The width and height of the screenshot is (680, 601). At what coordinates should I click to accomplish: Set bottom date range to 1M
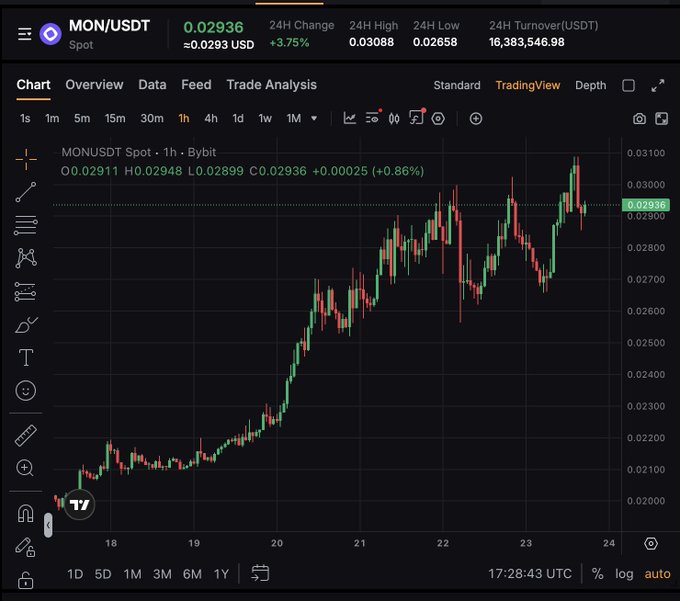132,574
